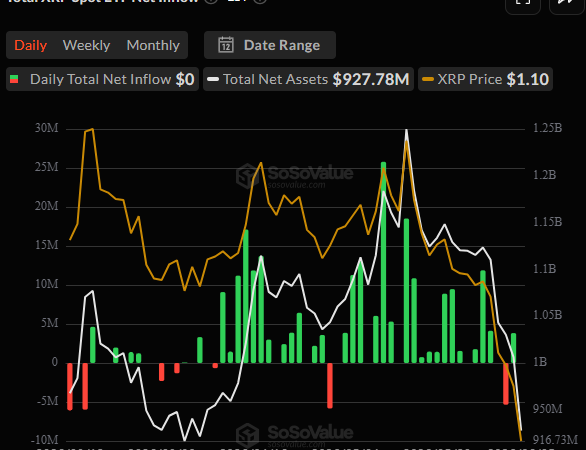This screenshot has height=450, width=586.
Task: Switch to the Weekly view
Action: tap(86, 45)
